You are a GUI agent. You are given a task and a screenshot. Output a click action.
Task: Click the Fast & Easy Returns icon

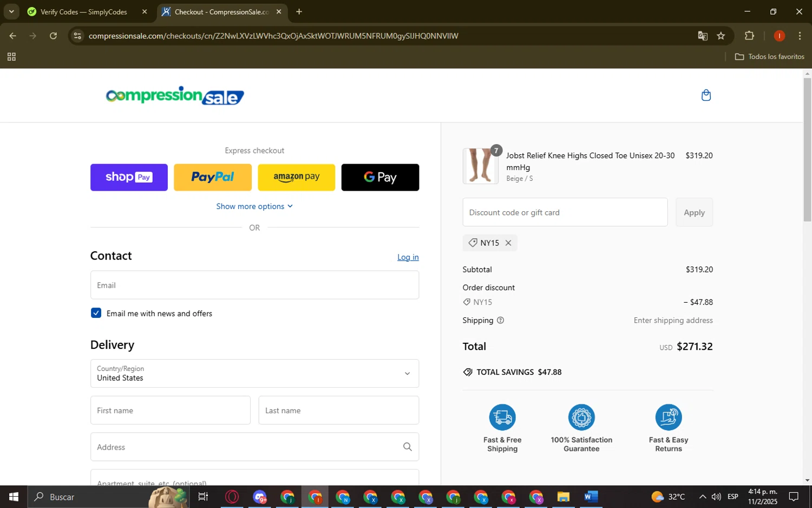(x=669, y=418)
